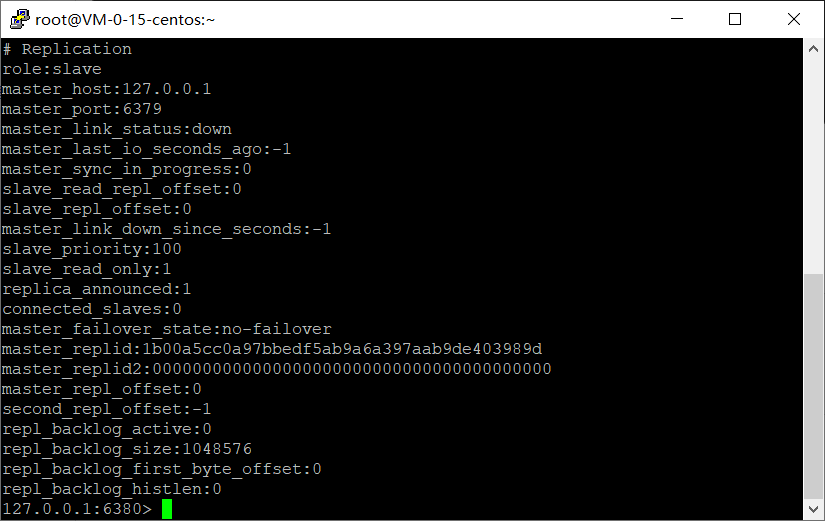The height and width of the screenshot is (521, 825).
Task: Click the master_replid2 zeros string
Action: pos(350,369)
